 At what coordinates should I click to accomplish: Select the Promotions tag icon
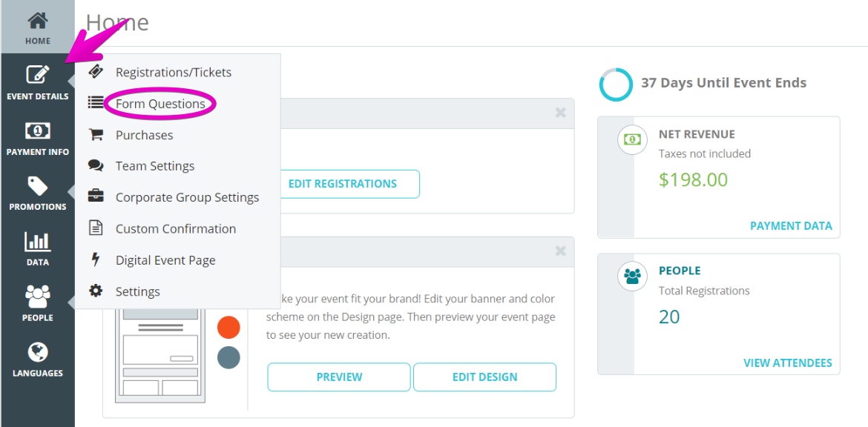(38, 186)
